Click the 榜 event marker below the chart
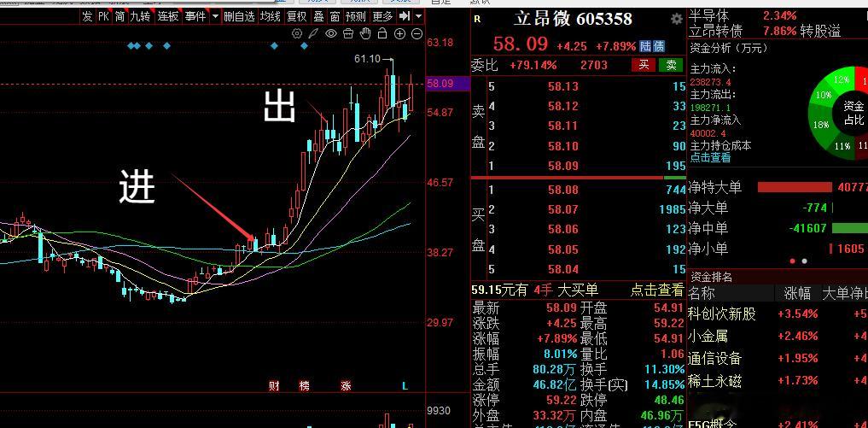This screenshot has width=868, height=428. [x=305, y=386]
